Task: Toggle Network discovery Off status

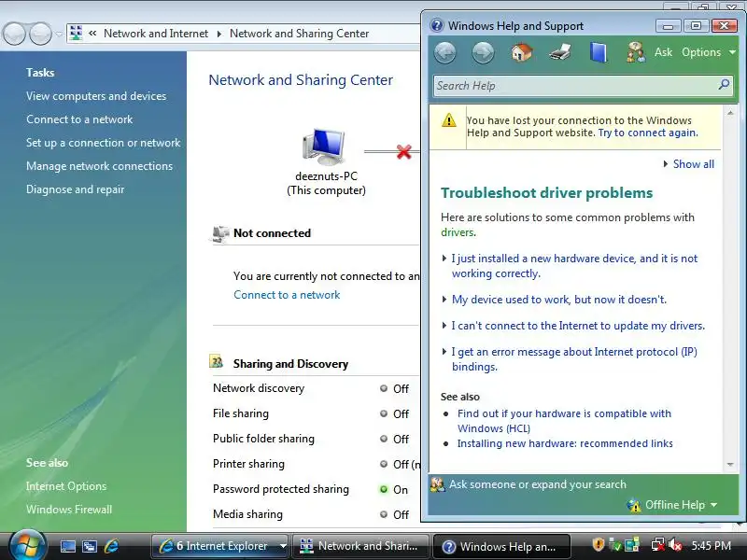Action: click(394, 388)
